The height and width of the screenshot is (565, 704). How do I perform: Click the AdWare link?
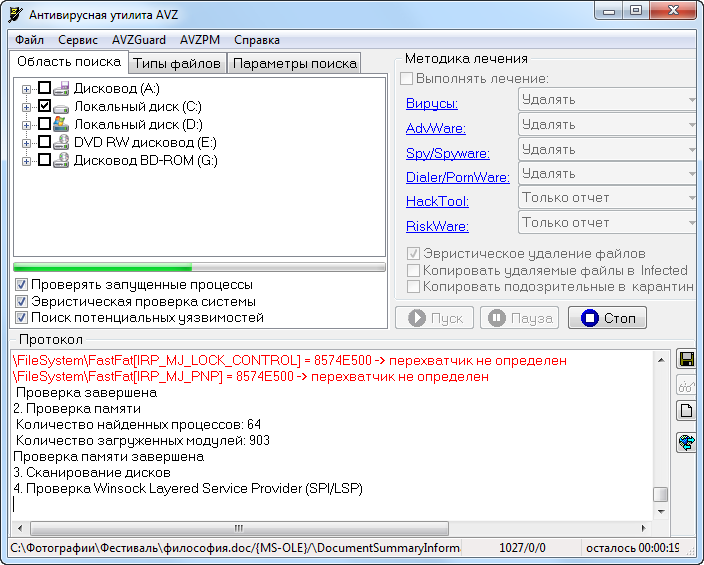pyautogui.click(x=436, y=128)
